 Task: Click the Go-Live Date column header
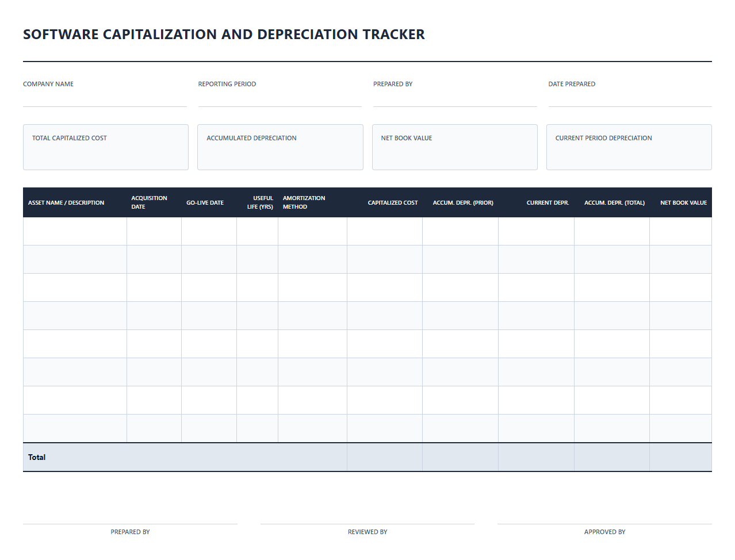[x=209, y=202]
